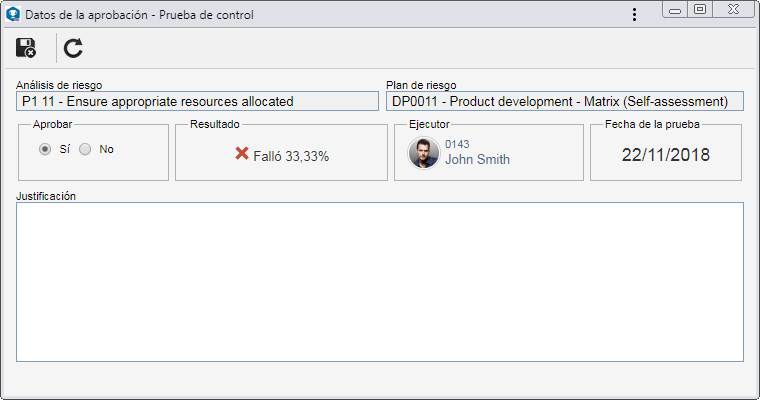760x400 pixels.
Task: Click the test date 22/11/2018
Action: [665, 155]
